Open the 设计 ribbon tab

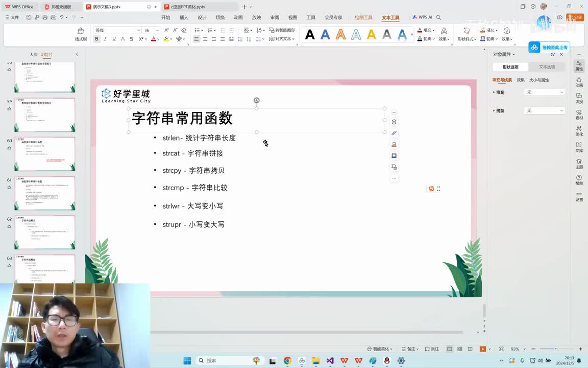(202, 17)
